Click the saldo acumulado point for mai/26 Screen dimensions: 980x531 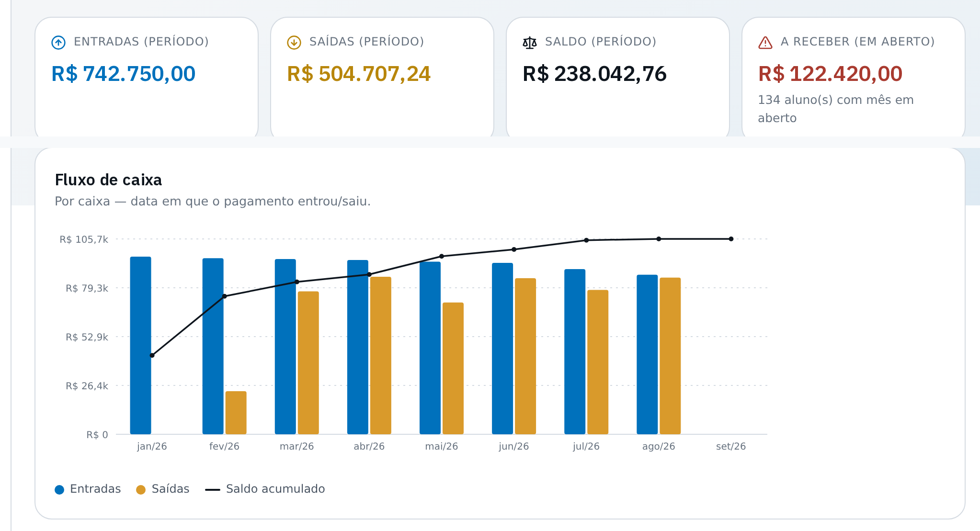[442, 256]
